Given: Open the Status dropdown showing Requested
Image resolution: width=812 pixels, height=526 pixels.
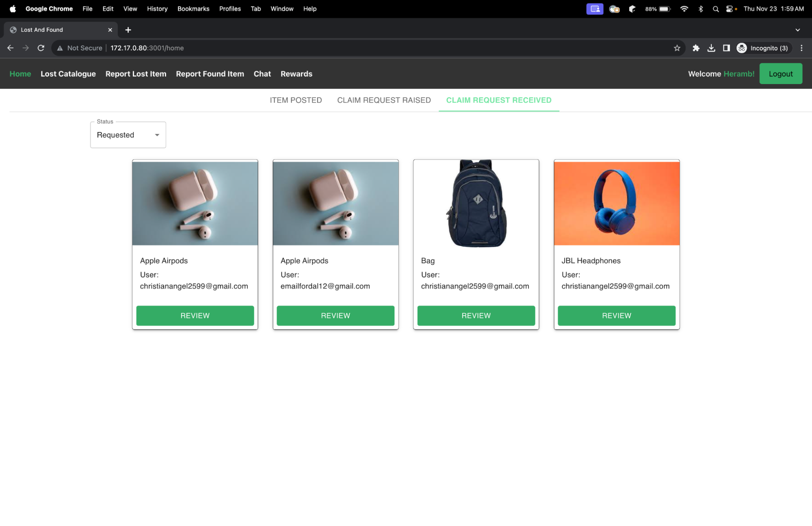Looking at the screenshot, I should click(x=128, y=135).
